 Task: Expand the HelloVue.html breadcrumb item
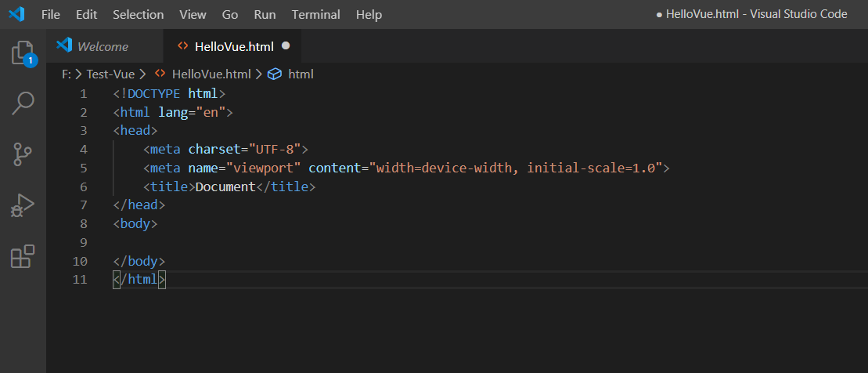point(203,74)
